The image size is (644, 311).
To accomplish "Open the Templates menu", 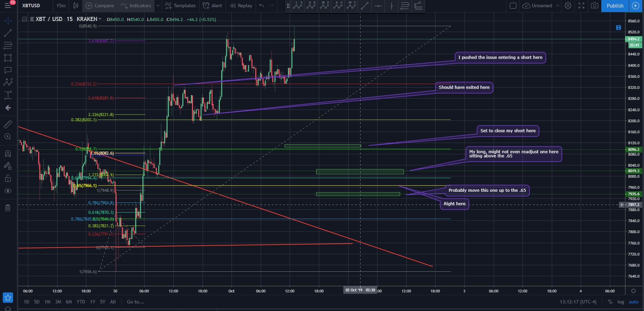I will 180,6.
